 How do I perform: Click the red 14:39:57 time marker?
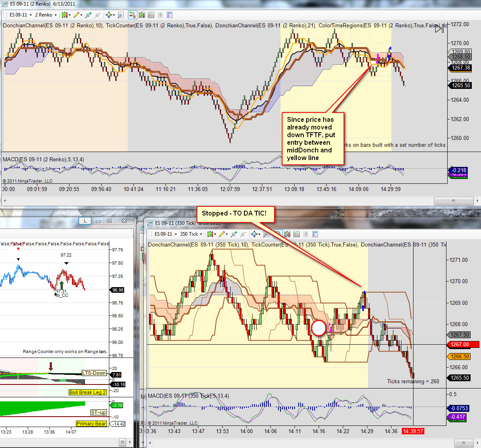pos(413,431)
